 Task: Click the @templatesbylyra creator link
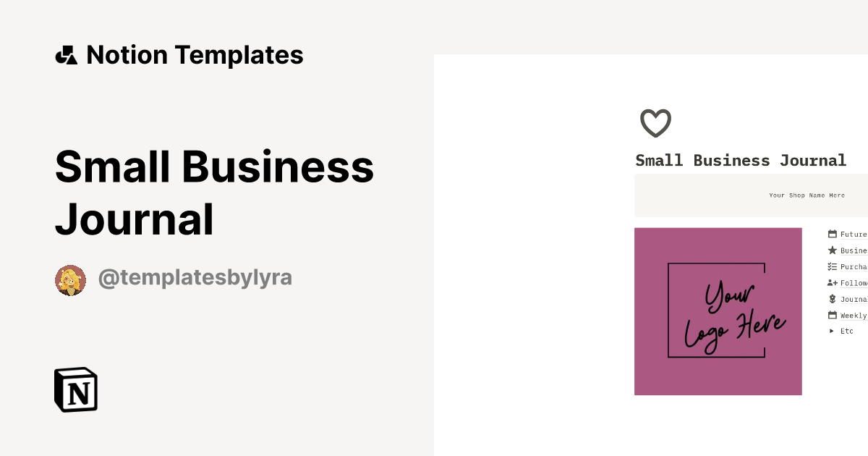[195, 277]
